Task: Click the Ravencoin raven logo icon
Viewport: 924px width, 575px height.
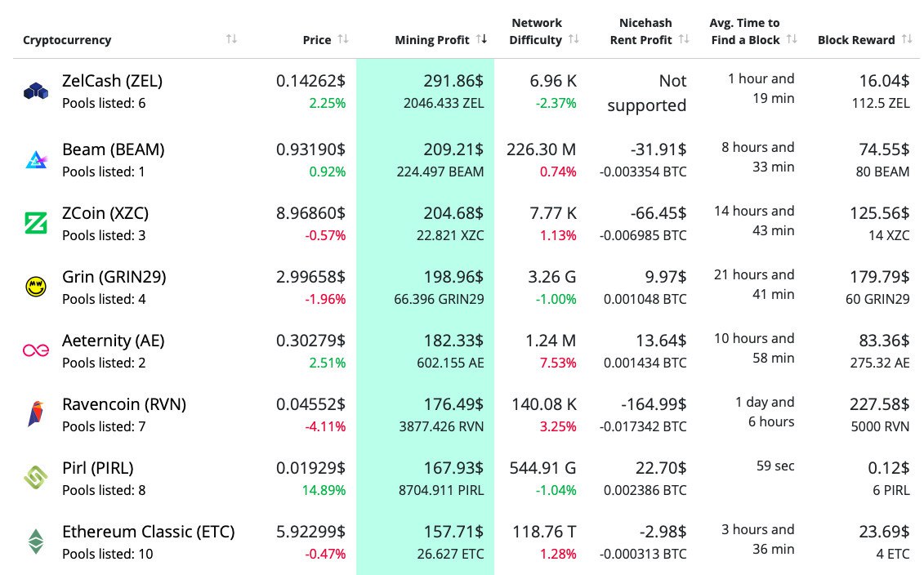Action: 36,413
